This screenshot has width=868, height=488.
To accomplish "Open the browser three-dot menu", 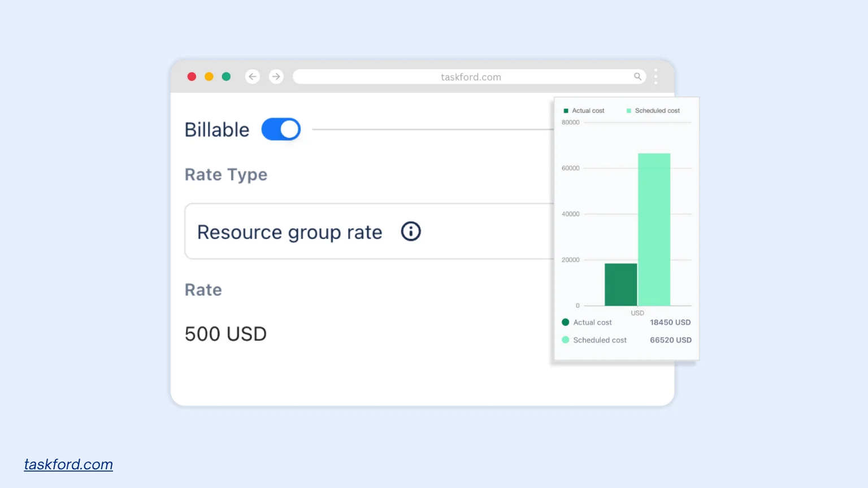I will (656, 76).
